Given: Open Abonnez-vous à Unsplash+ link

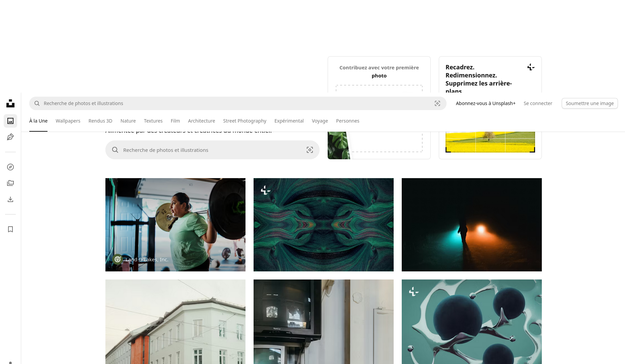Looking at the screenshot, I should click(x=485, y=103).
